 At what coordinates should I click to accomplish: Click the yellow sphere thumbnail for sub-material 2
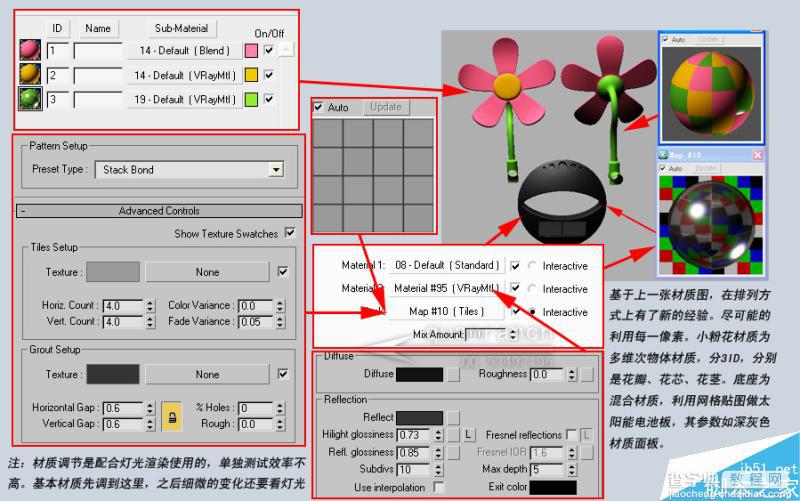pyautogui.click(x=30, y=74)
